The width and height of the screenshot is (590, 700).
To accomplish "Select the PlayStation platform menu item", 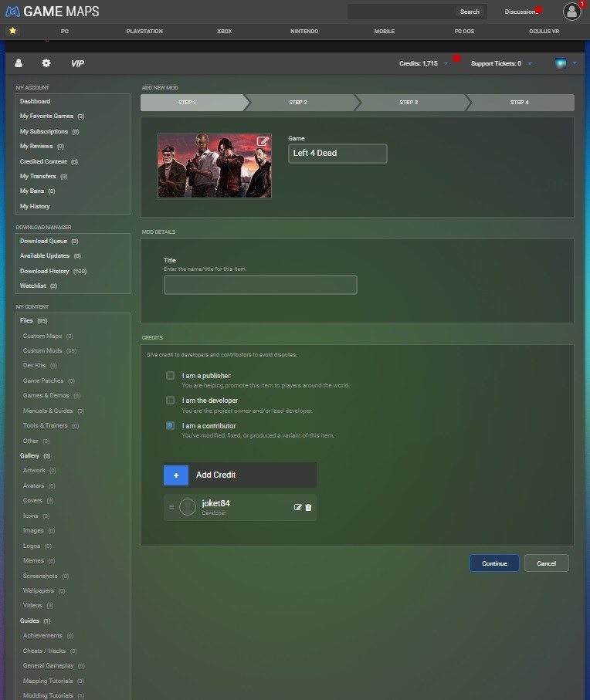I will pyautogui.click(x=144, y=32).
